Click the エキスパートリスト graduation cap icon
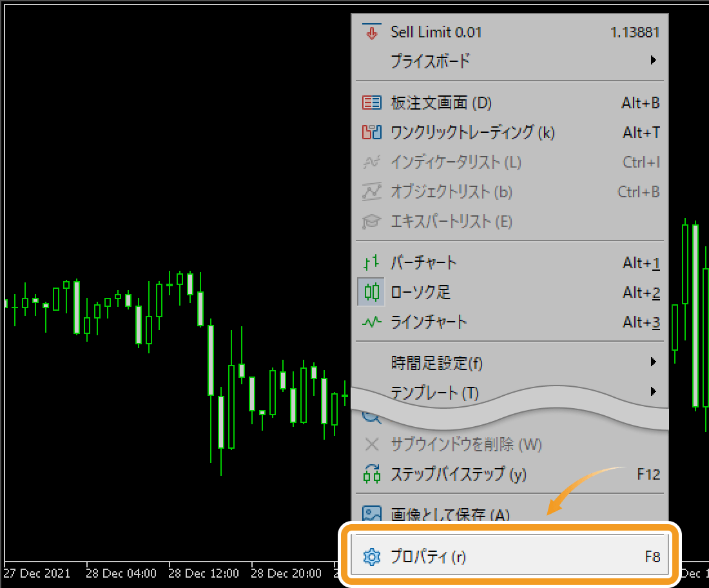 tap(372, 222)
